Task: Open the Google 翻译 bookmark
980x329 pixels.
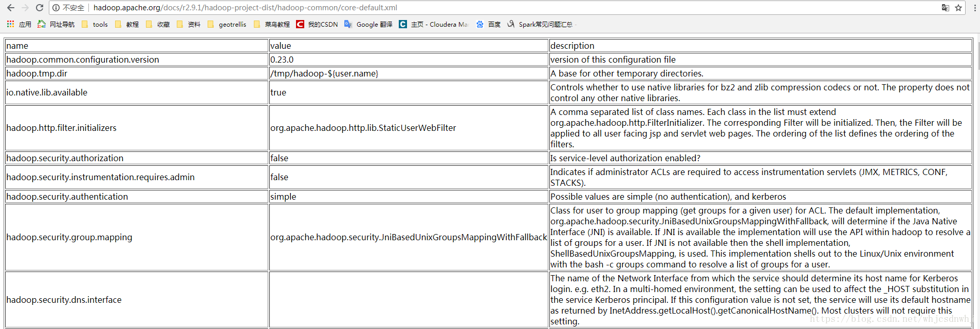Action: coord(368,24)
